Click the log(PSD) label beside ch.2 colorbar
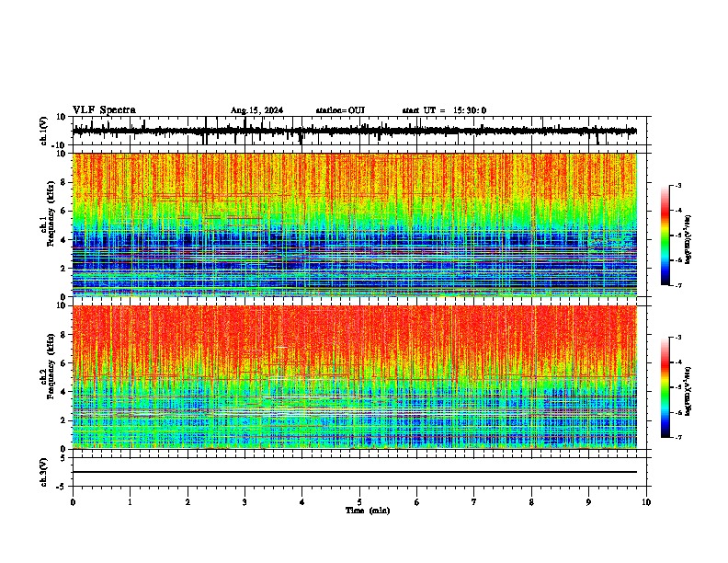This screenshot has height=563, width=728. coord(688,391)
